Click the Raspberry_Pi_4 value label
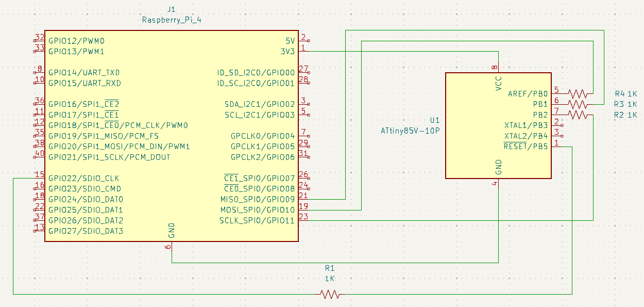 [172, 20]
